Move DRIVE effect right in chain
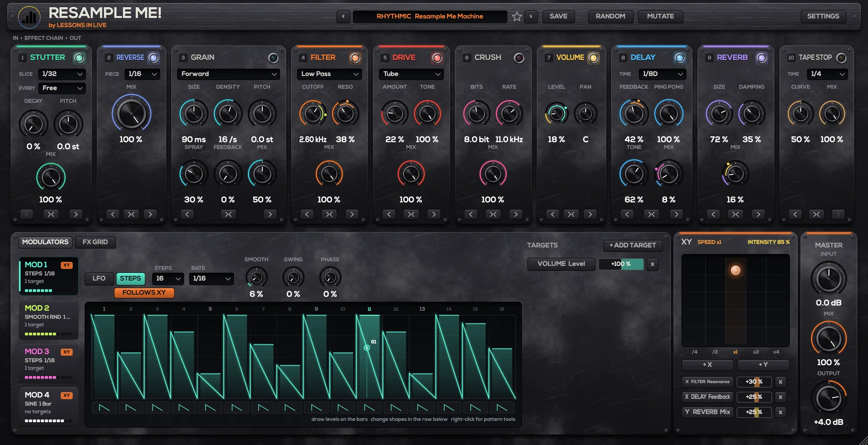Viewport: 868px width, 445px height. 434,214
